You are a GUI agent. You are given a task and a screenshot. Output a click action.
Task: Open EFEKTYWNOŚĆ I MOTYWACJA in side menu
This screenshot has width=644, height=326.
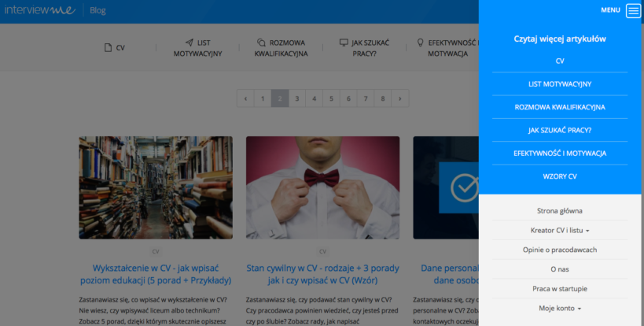click(560, 153)
